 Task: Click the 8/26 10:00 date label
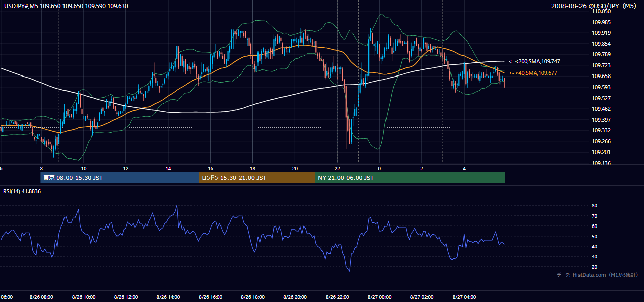click(x=84, y=297)
